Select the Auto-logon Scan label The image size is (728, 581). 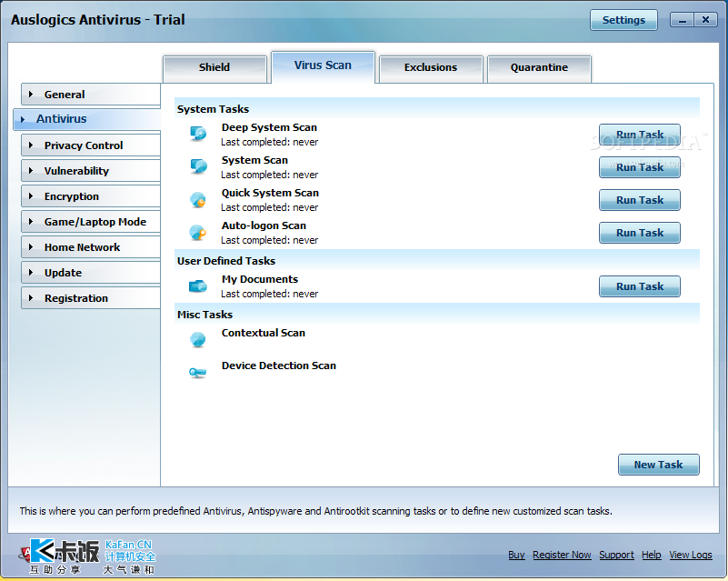264,225
